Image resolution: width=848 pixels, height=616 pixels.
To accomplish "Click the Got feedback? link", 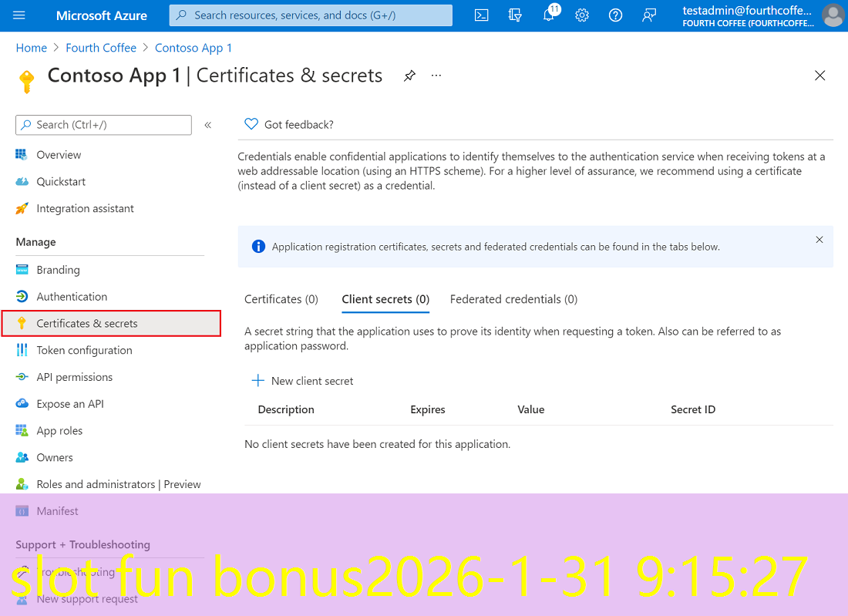I will [298, 124].
